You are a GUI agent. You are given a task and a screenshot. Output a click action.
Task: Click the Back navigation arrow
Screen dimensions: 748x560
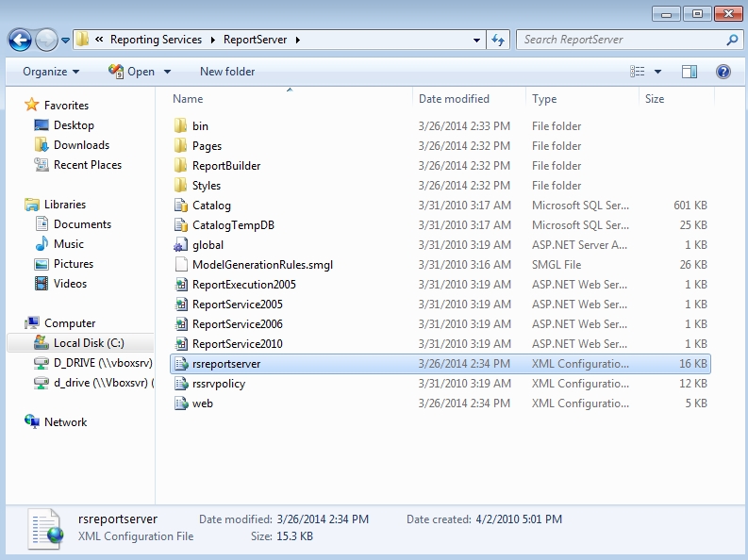point(20,40)
